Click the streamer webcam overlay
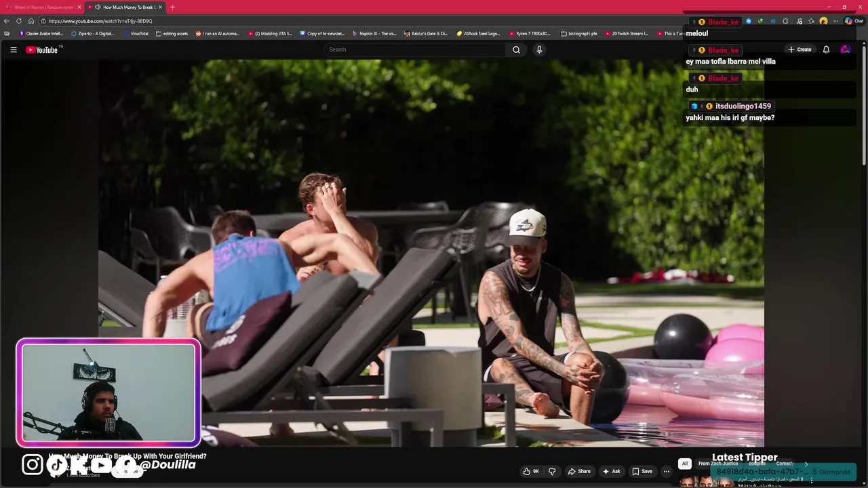Screen dimensions: 868x488 (x=108, y=392)
